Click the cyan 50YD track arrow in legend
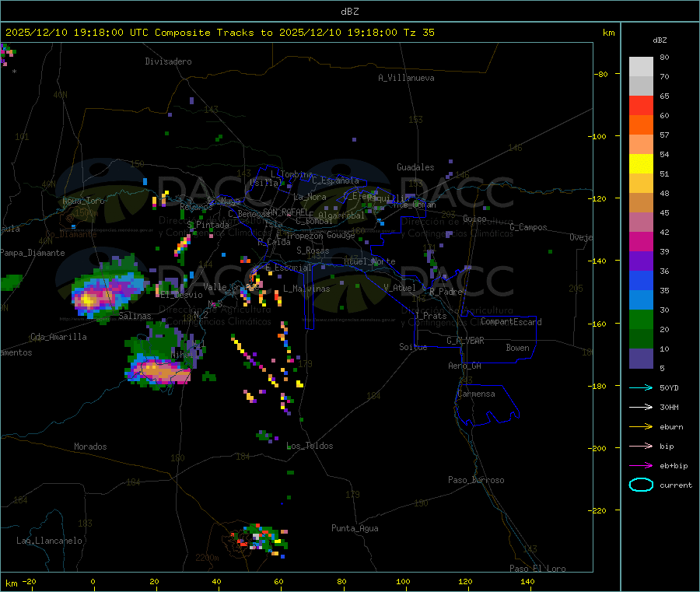700x592 pixels. point(641,387)
